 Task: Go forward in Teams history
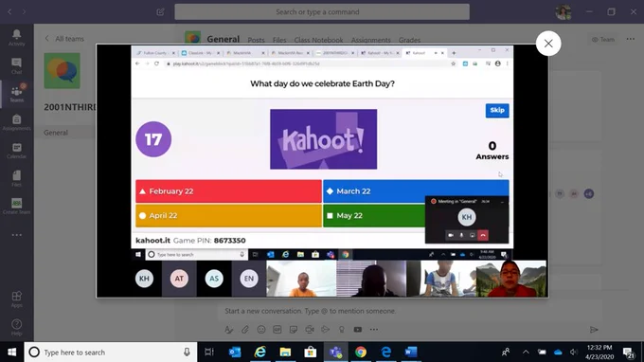click(x=24, y=12)
